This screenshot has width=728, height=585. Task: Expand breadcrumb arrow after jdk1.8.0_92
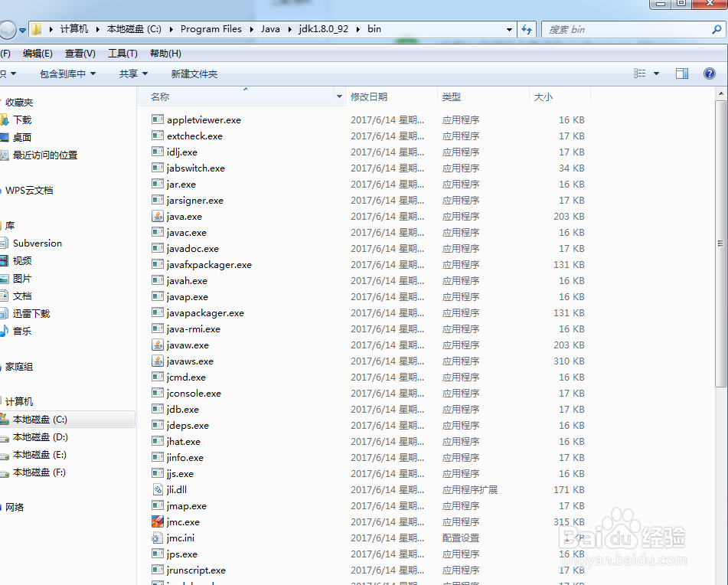[358, 29]
